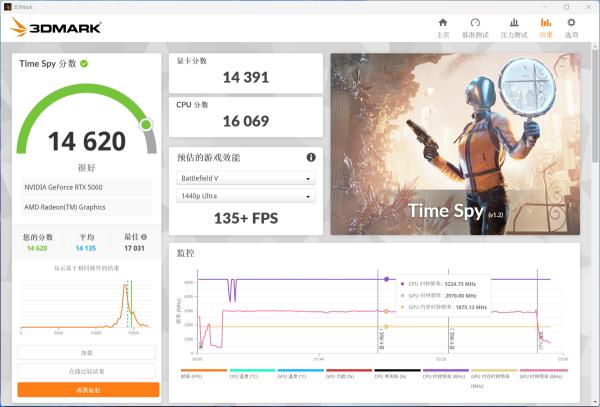Image resolution: width=600 pixels, height=407 pixels.
Task: Click the NVIDIA GeForce RTX 5060 entry
Action: [x=86, y=187]
